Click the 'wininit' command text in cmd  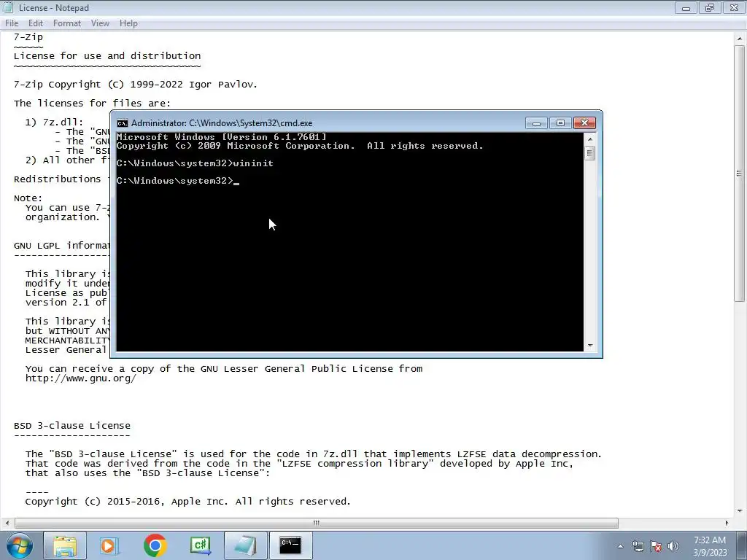(253, 163)
